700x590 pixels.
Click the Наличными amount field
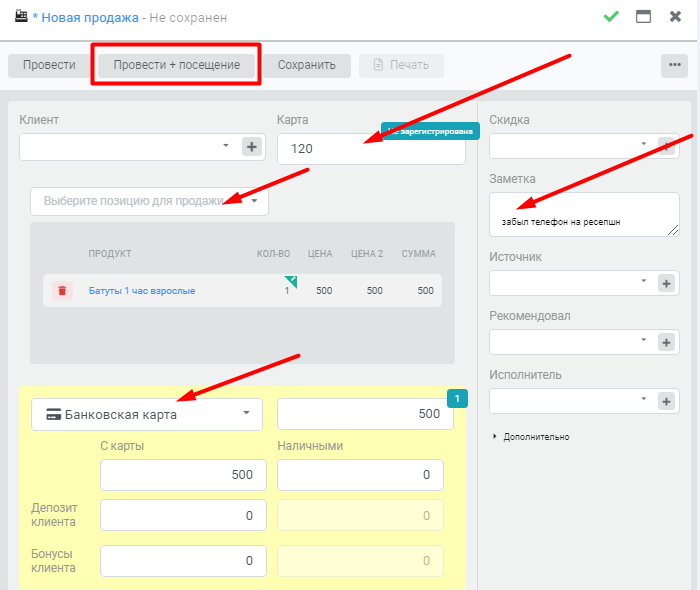360,475
